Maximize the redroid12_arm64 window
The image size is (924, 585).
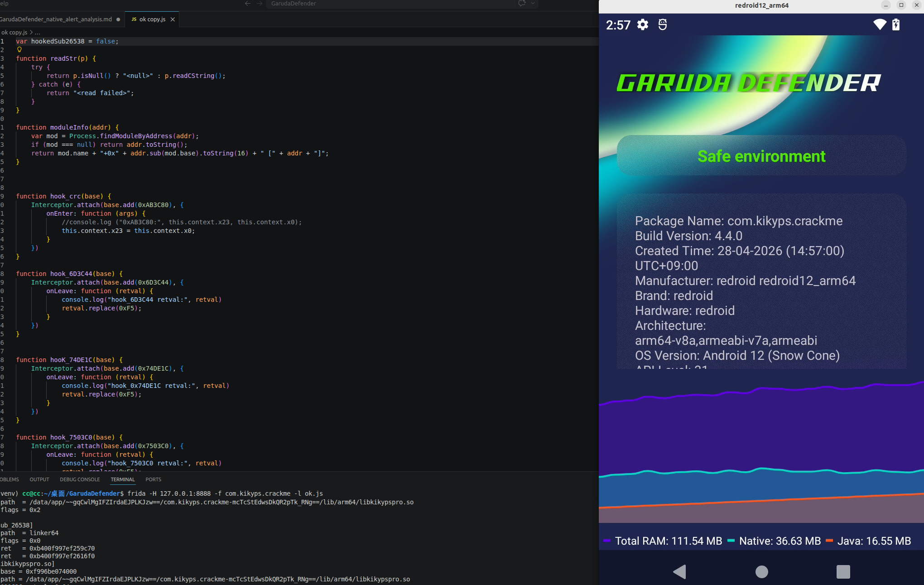coord(901,5)
